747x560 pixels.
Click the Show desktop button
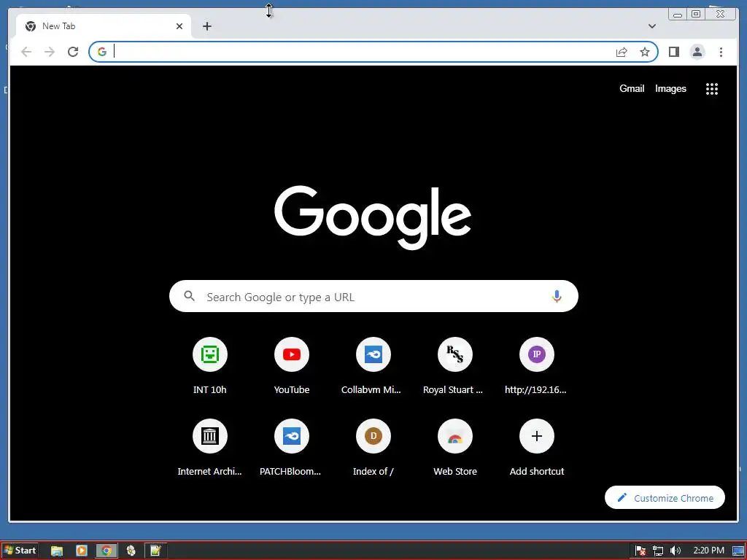pyautogui.click(x=738, y=551)
